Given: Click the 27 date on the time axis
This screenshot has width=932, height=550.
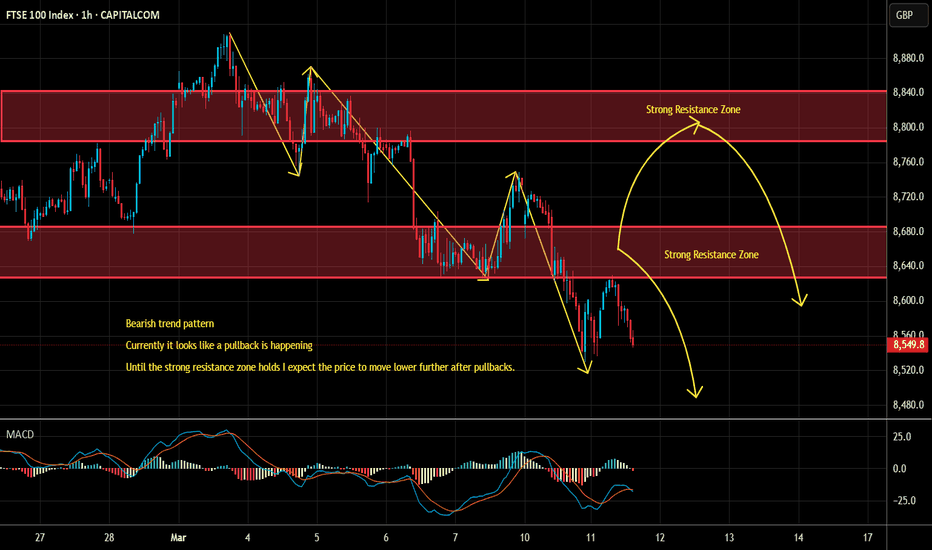Looking at the screenshot, I should [40, 538].
